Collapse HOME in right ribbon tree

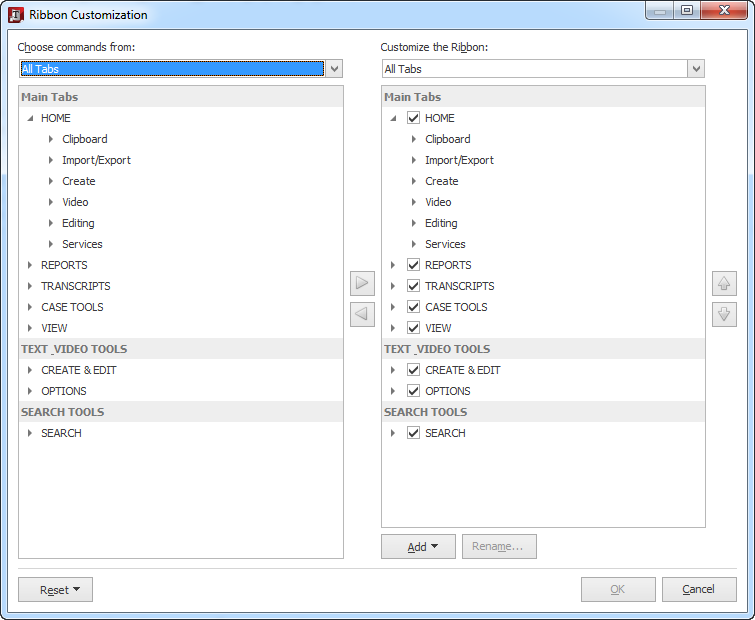[x=393, y=118]
